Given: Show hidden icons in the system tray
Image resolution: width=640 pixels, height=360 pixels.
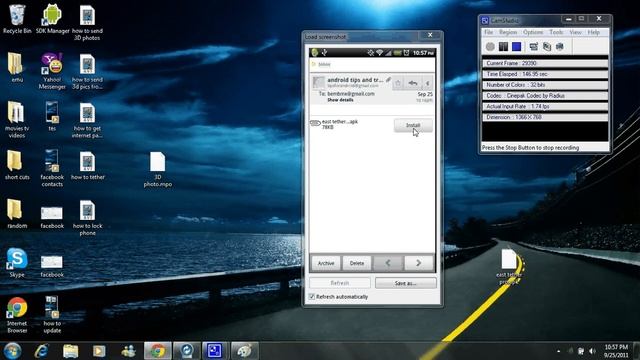Looking at the screenshot, I should [559, 351].
